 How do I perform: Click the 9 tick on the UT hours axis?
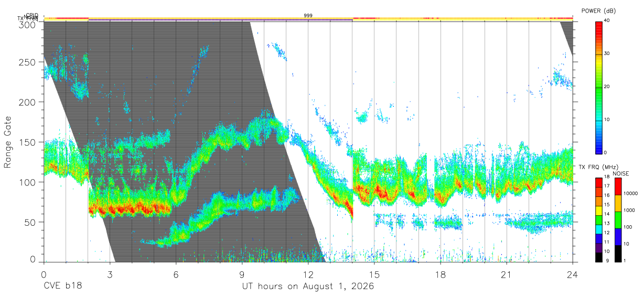pyautogui.click(x=242, y=274)
